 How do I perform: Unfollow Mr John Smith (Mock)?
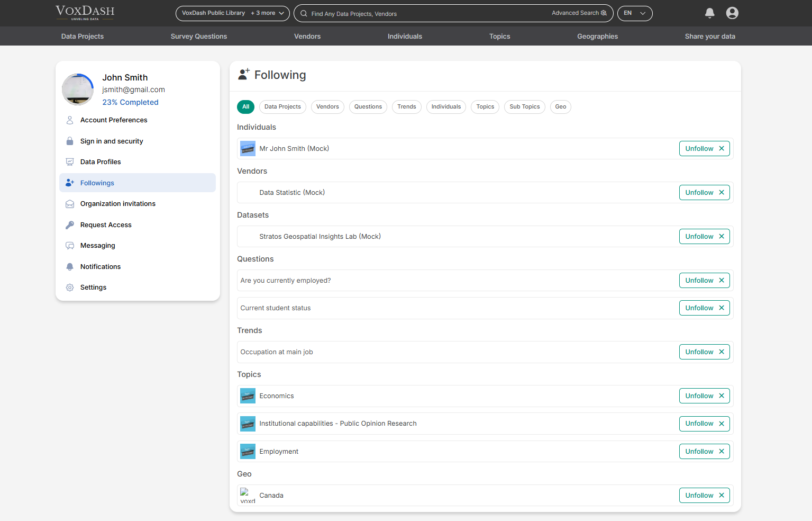pos(705,149)
